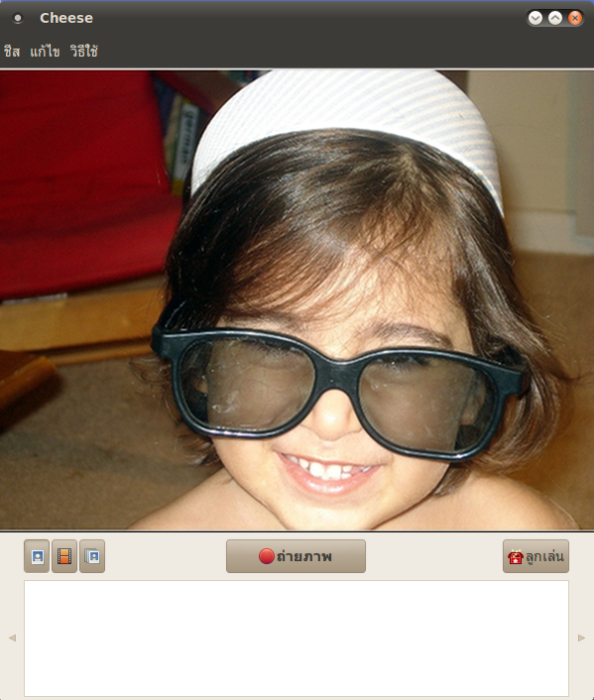Open the วิธีใช้ help menu

83,52
